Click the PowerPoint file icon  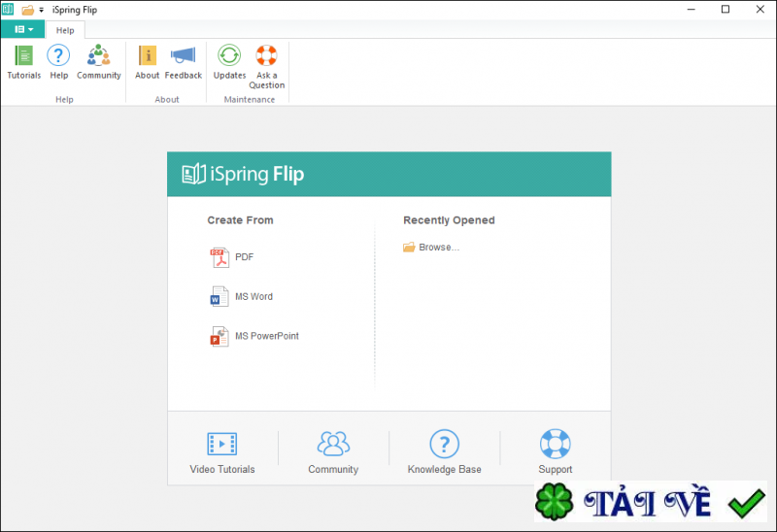(x=220, y=336)
